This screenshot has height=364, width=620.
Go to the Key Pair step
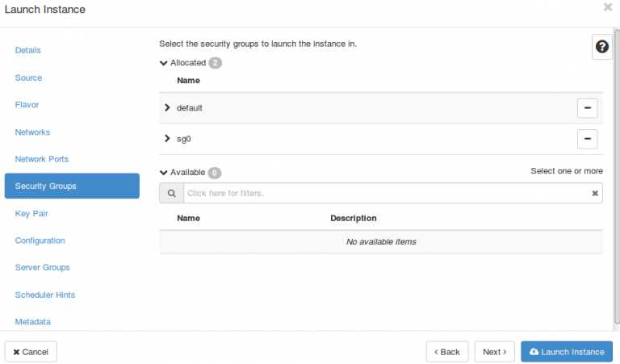32,213
